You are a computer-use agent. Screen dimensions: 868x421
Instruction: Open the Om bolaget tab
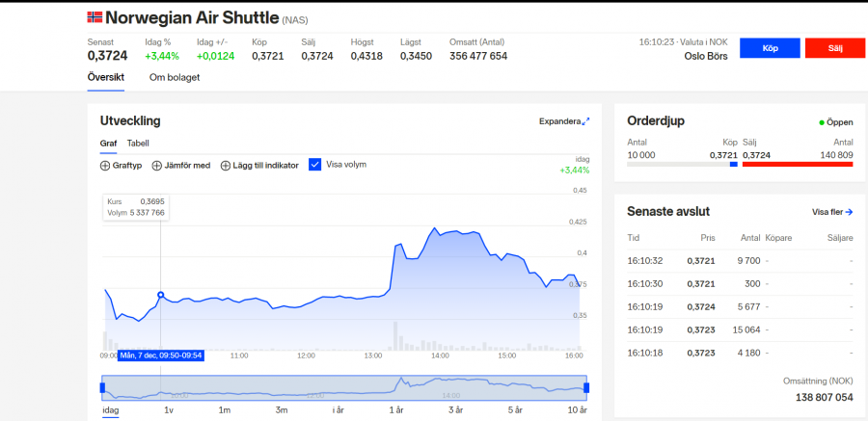[174, 77]
